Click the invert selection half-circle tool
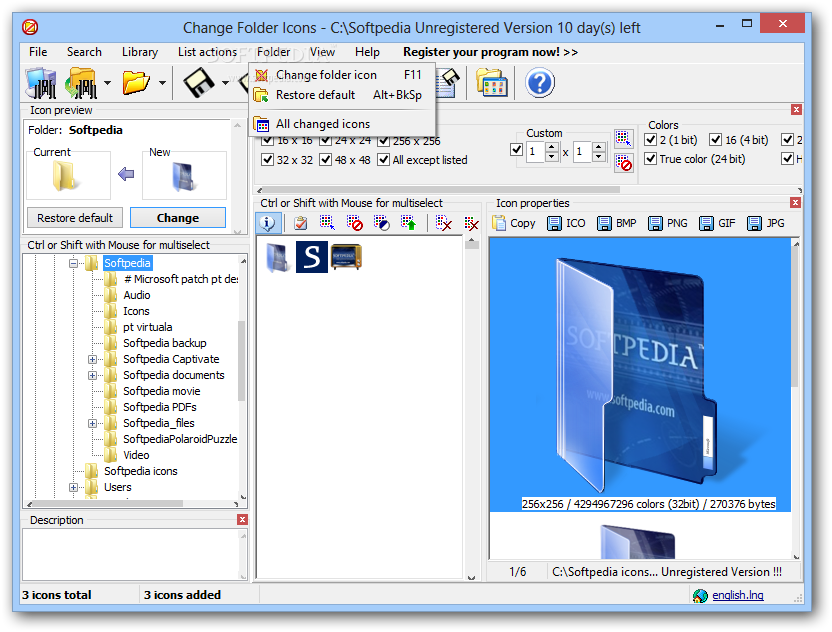The image size is (832, 632). pos(381,223)
